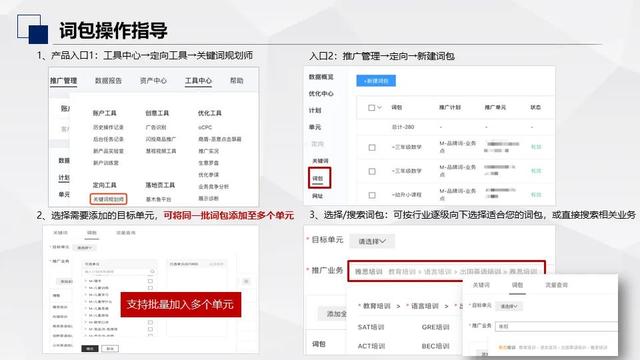This screenshot has height=360, width=640.
Task: Click the 总计-280 summary cell
Action: [403, 127]
